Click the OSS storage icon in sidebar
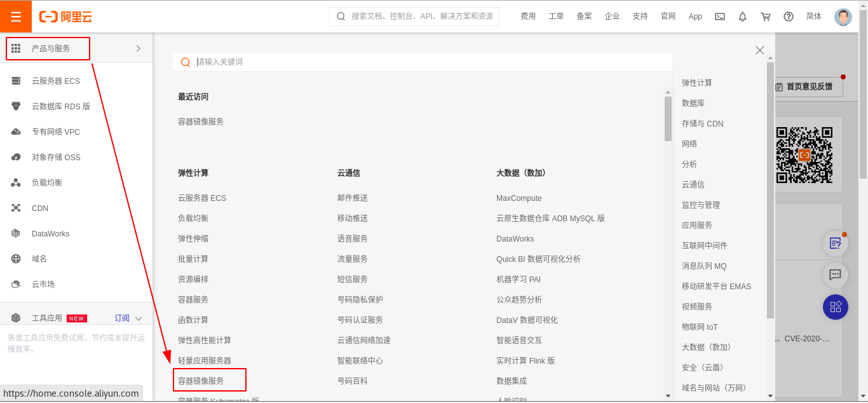This screenshot has height=403, width=868. [x=16, y=157]
